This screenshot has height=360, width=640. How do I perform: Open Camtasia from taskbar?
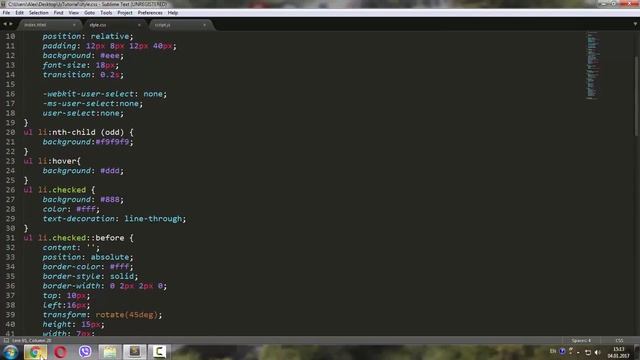coord(159,352)
